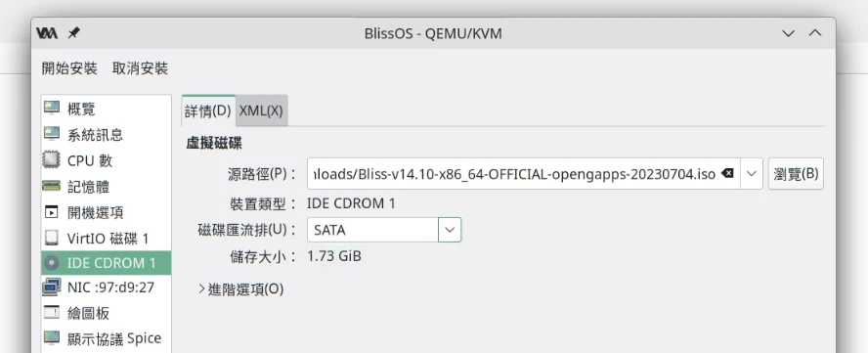Viewport: 868px width, 353px height.
Task: Open the VirtIO 磁碟 1 disk icon
Action: coord(52,238)
